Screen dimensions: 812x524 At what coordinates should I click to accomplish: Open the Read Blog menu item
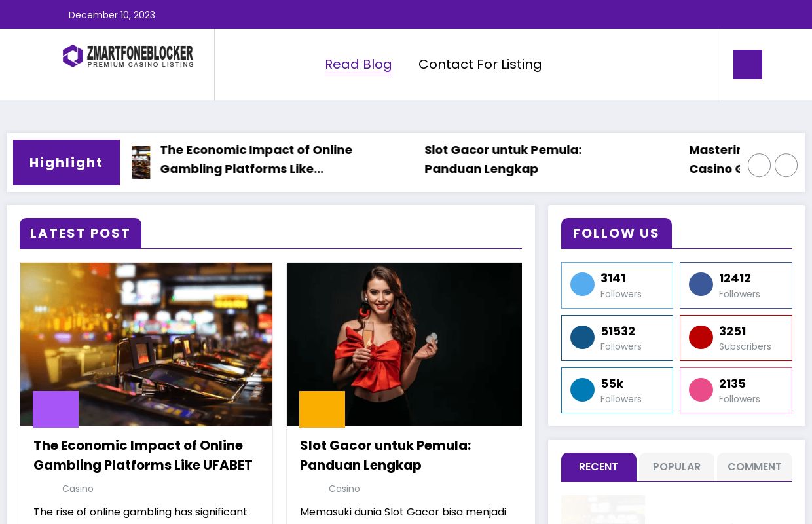pyautogui.click(x=358, y=64)
